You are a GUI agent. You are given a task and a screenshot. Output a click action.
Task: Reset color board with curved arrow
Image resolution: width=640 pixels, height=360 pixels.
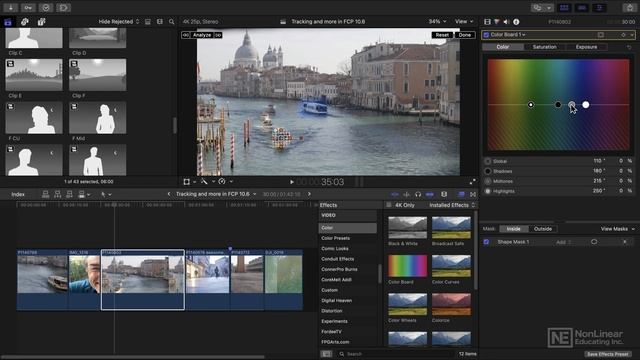click(629, 47)
